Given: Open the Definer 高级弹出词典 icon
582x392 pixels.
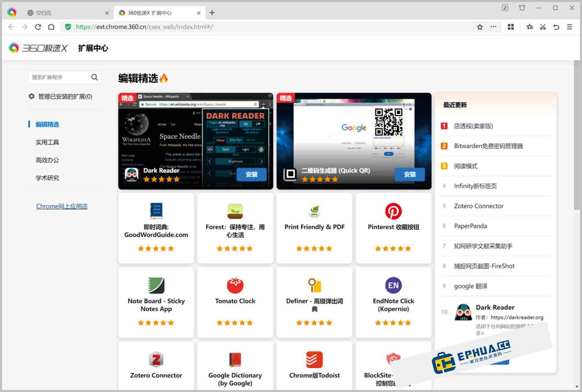Looking at the screenshot, I should (x=314, y=285).
